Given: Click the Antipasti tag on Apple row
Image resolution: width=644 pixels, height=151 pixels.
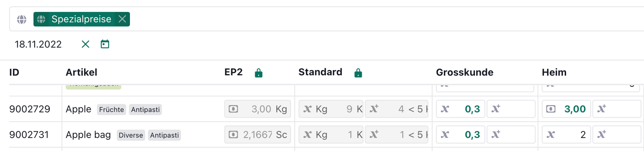Looking at the screenshot, I should [x=145, y=110].
